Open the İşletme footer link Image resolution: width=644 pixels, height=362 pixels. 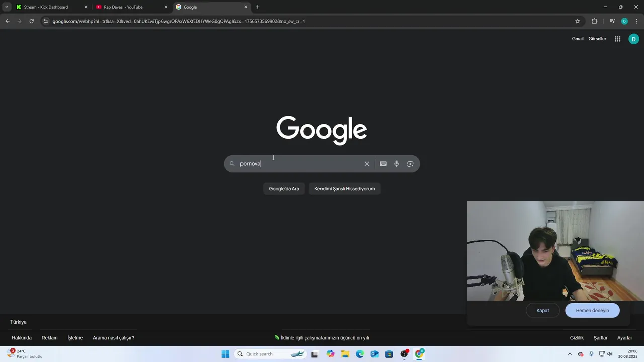click(75, 338)
